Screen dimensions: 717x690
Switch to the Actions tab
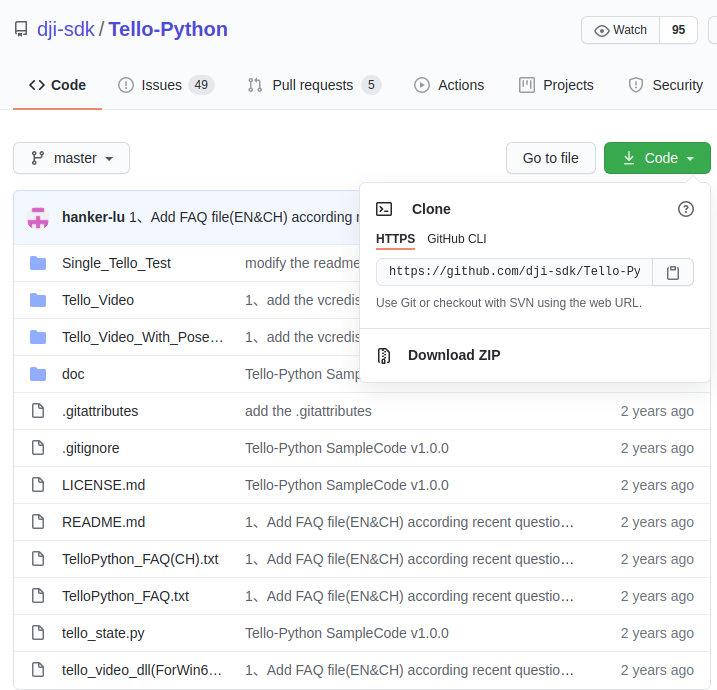click(x=449, y=85)
